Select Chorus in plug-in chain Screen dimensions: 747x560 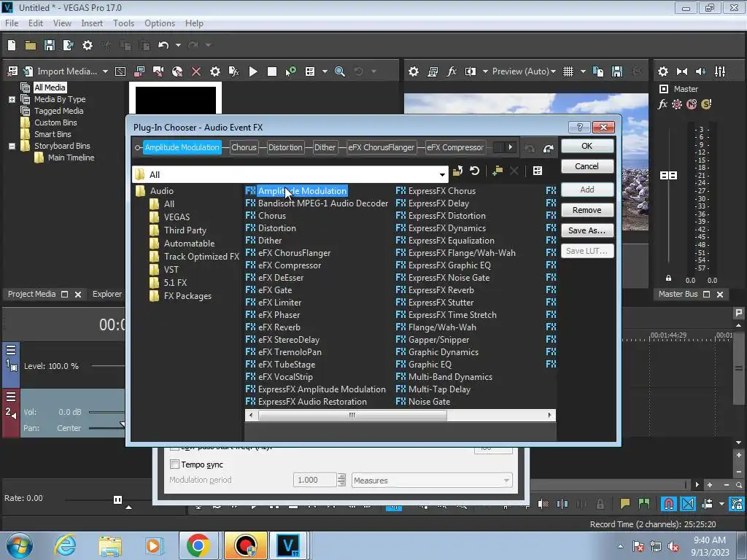(x=244, y=147)
